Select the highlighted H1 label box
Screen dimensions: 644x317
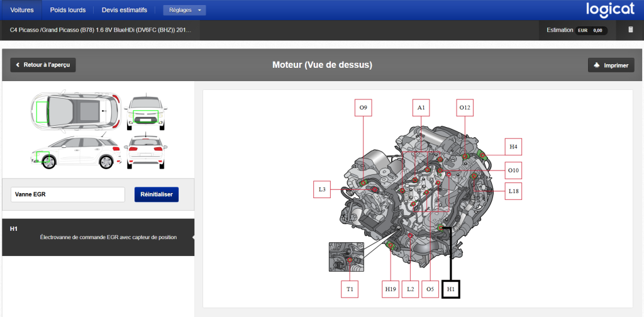click(450, 289)
